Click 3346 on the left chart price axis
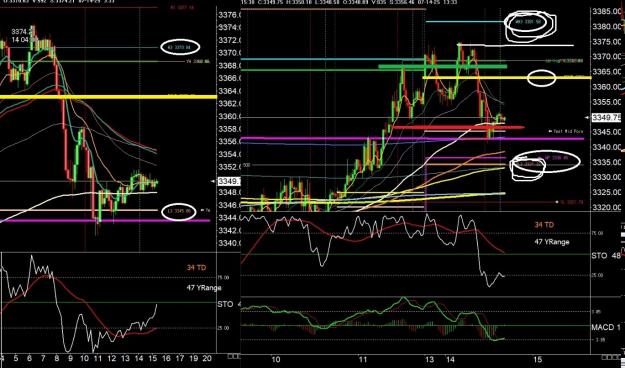This screenshot has height=368, width=625. (x=230, y=205)
